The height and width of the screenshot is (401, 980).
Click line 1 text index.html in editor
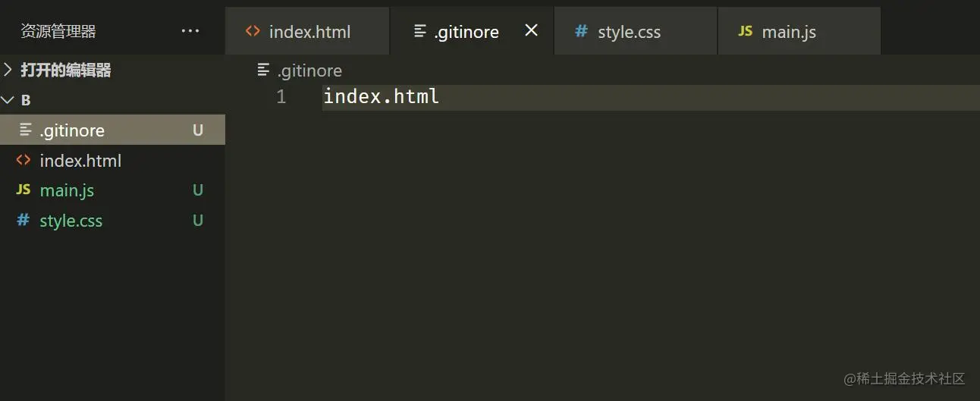pyautogui.click(x=381, y=97)
